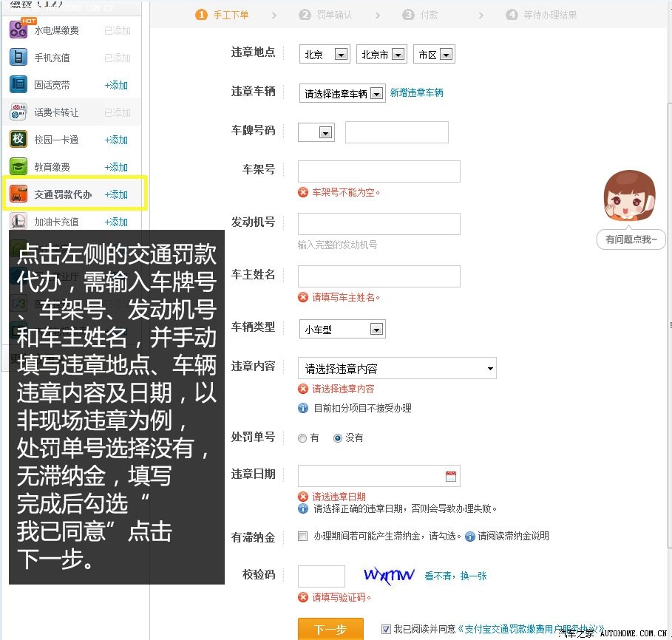This screenshot has height=640, width=672.
Task: Click info icon next to 目前扣分项目不接受办理
Action: click(303, 408)
